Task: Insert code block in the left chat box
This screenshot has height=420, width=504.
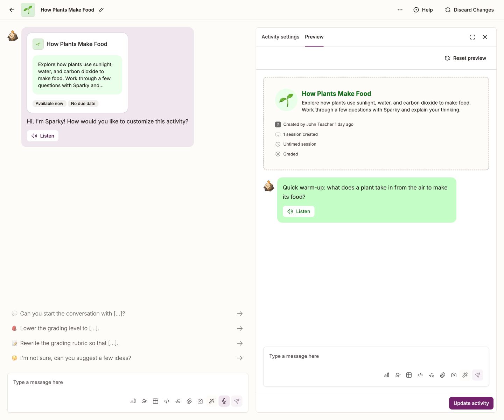Action: pyautogui.click(x=167, y=401)
